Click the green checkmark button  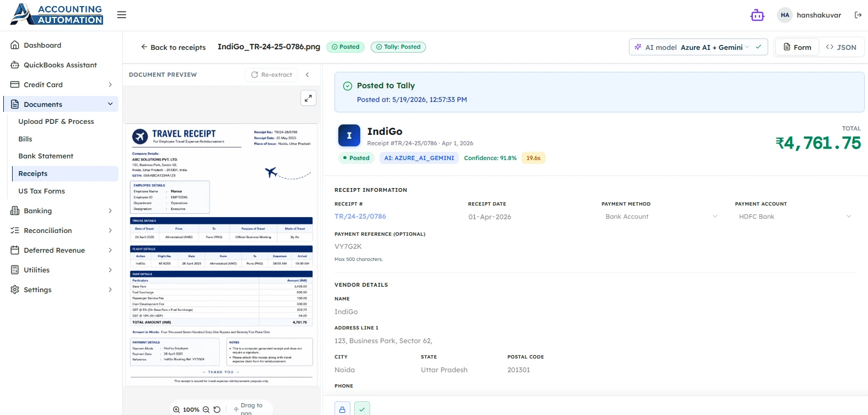click(362, 409)
